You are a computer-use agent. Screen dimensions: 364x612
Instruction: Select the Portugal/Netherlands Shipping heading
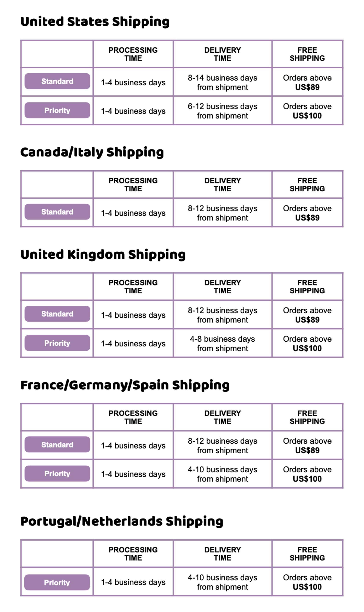(122, 521)
